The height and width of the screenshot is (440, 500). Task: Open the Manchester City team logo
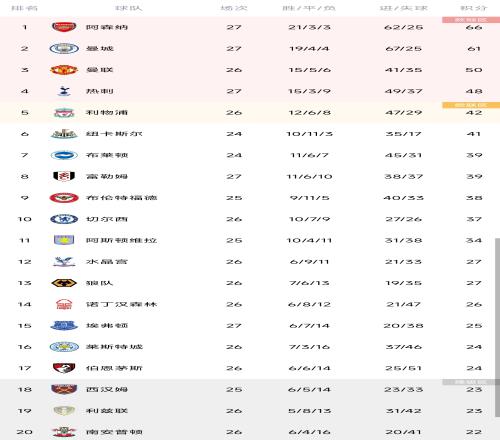(64, 49)
